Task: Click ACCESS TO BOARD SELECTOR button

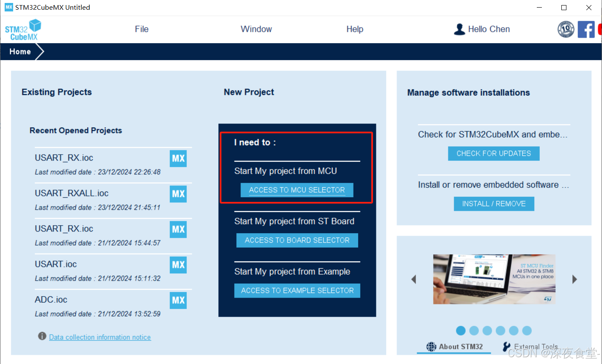Action: click(x=297, y=240)
